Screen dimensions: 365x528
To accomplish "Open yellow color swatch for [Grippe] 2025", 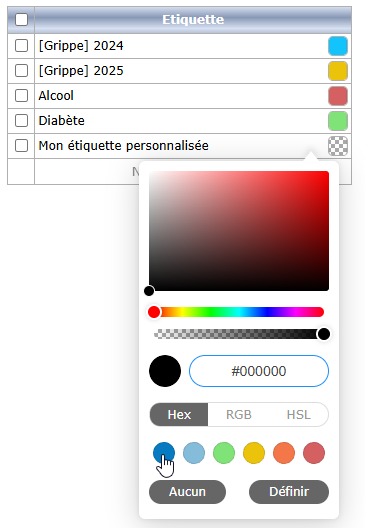I will click(338, 71).
